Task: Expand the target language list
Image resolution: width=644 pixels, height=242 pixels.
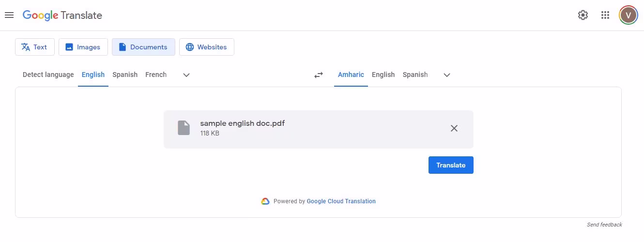Action: tap(447, 75)
